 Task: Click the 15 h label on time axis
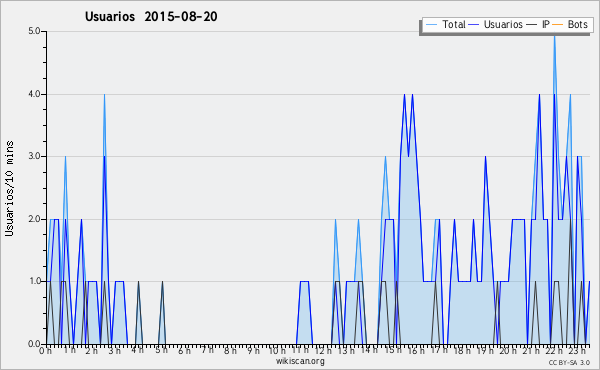390,351
